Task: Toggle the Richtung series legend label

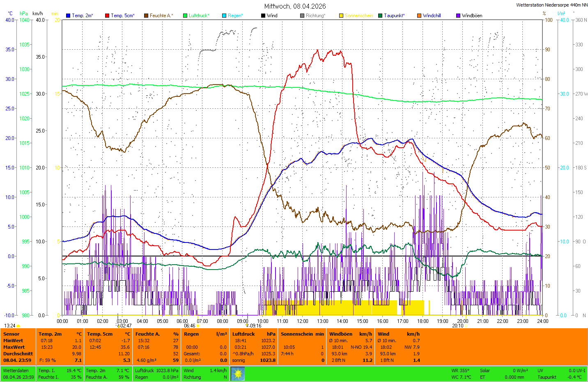Action: [x=315, y=16]
